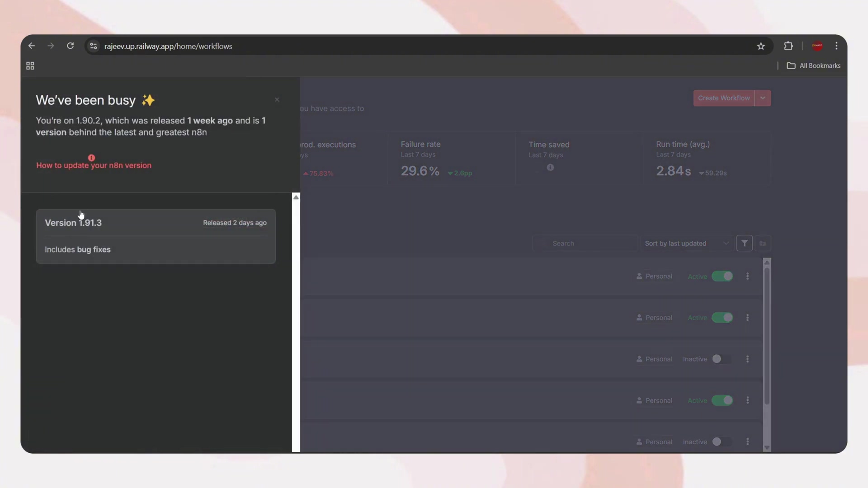Open the All Bookmarks folder
Image resolution: width=868 pixels, height=488 pixels.
click(814, 66)
